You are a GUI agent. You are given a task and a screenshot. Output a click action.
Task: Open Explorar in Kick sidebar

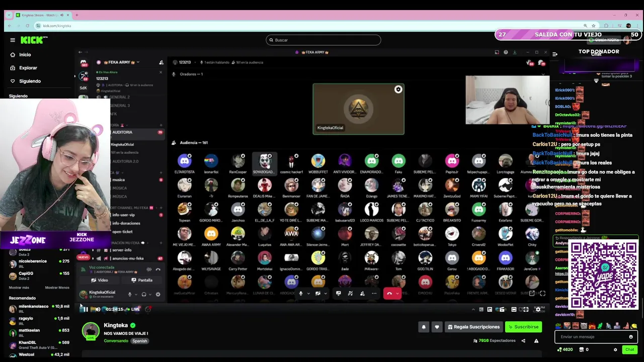tap(23, 68)
